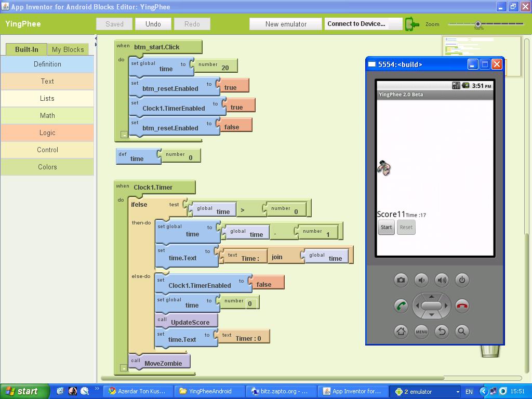Click the Clock1.Timer event header
The image size is (532, 399).
click(x=155, y=187)
